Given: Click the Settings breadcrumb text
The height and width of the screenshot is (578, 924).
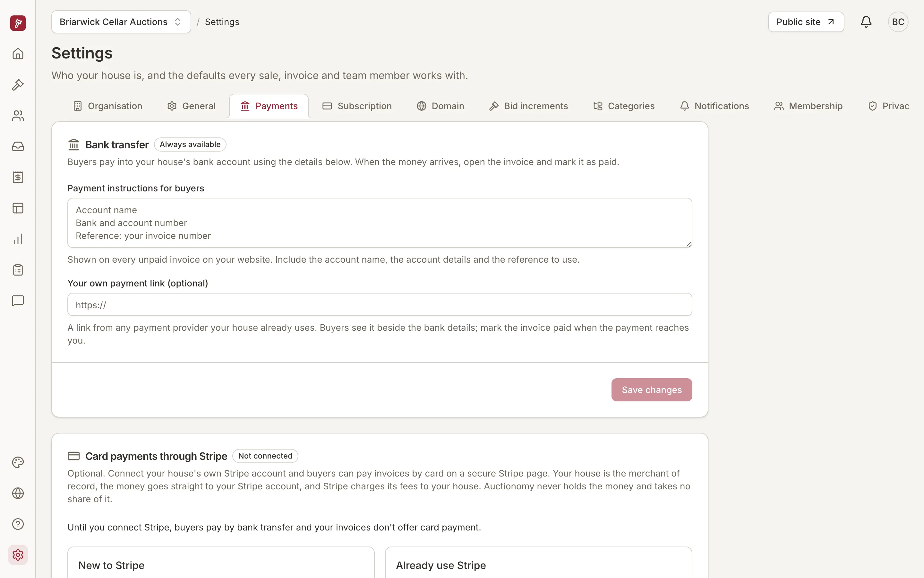Looking at the screenshot, I should [222, 22].
